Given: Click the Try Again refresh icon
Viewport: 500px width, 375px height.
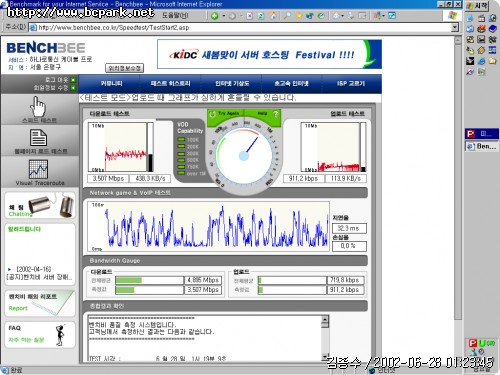Looking at the screenshot, I should pyautogui.click(x=212, y=114).
